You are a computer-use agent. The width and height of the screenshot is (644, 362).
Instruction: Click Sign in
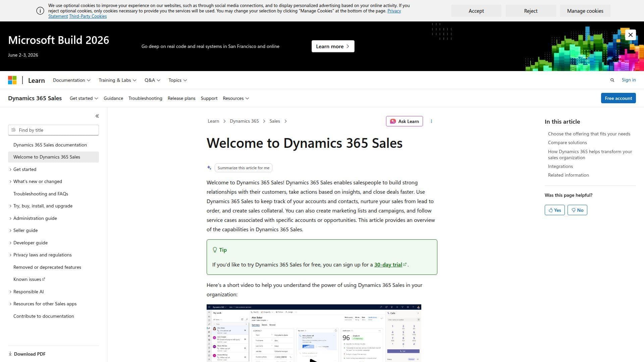click(x=629, y=80)
